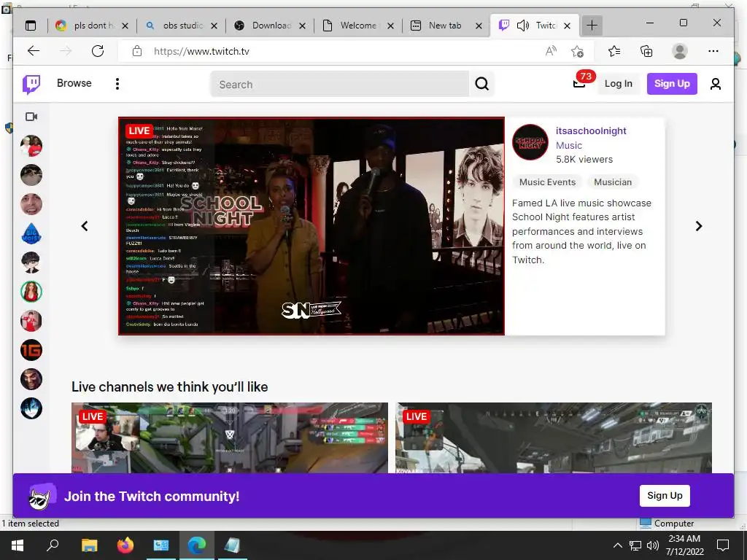Open the blue anime-face avatar at the sidebar bottom
This screenshot has height=560, width=747.
[31, 408]
